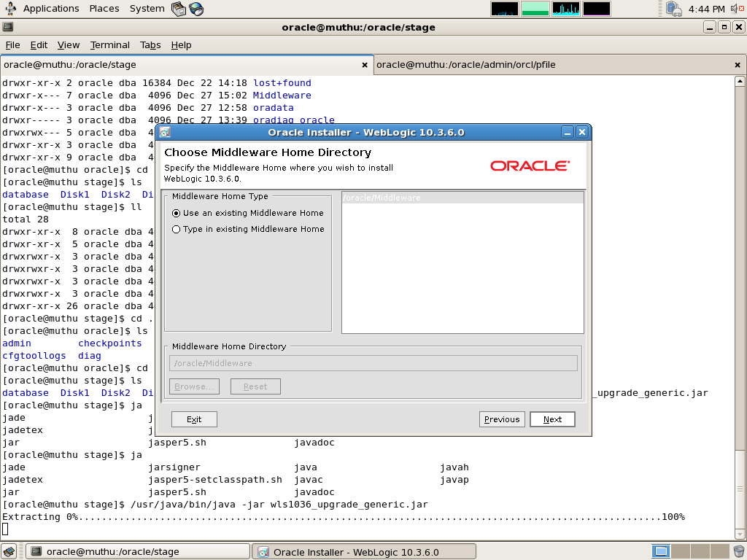
Task: Go back with the Previous button
Action: pos(502,419)
